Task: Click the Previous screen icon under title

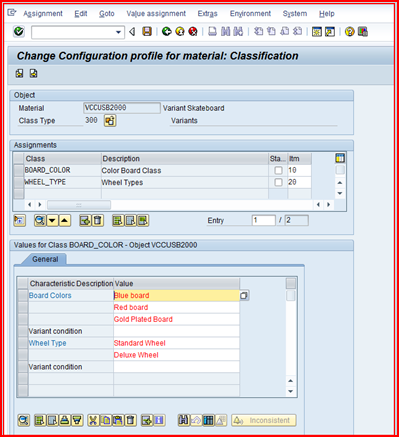Action: tap(20, 74)
